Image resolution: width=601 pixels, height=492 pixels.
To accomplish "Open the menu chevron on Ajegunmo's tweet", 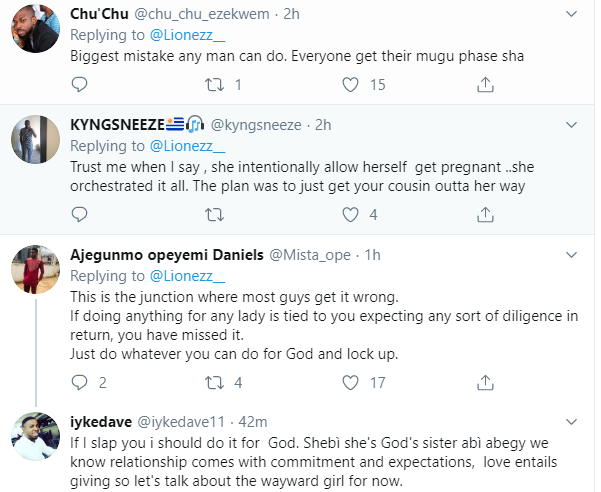I will [571, 255].
